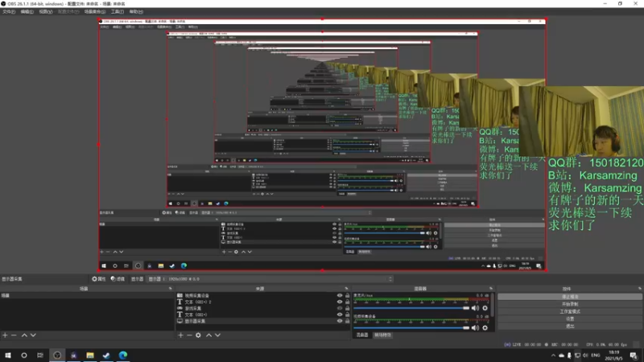
Task: Open the Mixer dock pop-out icon
Action: (491, 289)
